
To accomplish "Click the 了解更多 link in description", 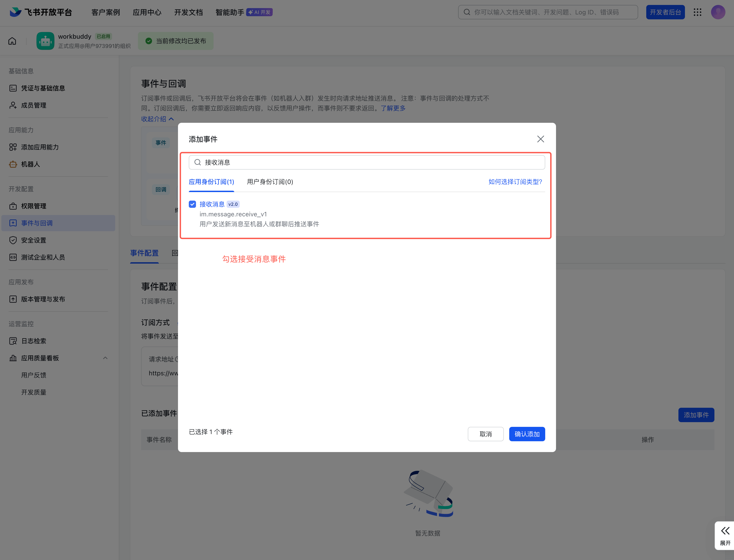I will [x=392, y=108].
